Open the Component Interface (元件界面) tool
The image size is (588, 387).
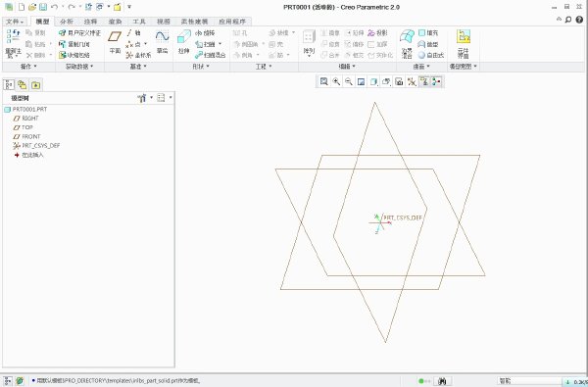464,44
